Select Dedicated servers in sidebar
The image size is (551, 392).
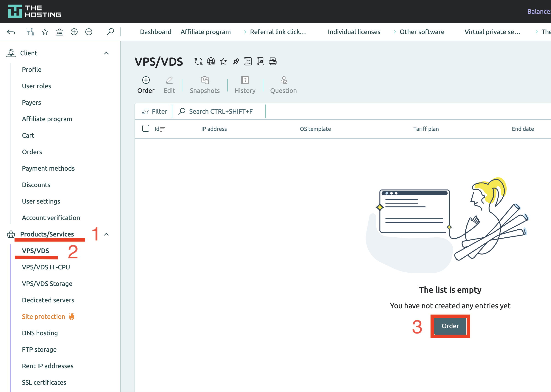[x=48, y=300]
